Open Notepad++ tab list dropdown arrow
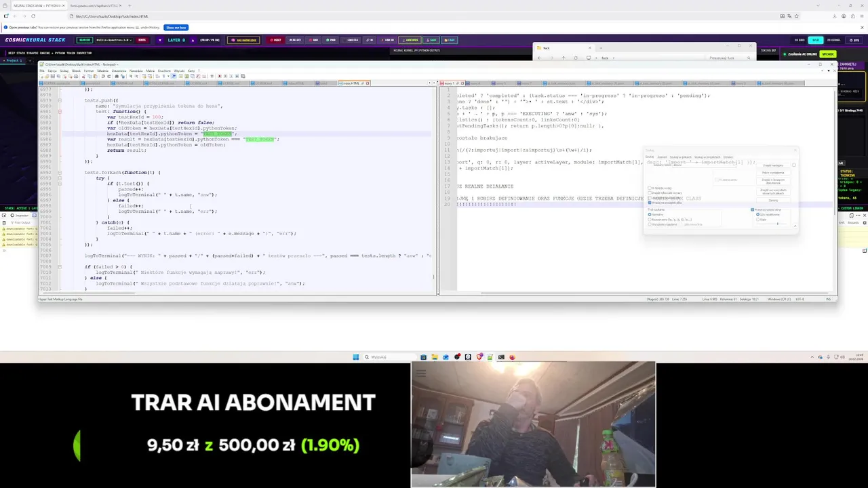Image resolution: width=868 pixels, height=488 pixels. coord(828,70)
